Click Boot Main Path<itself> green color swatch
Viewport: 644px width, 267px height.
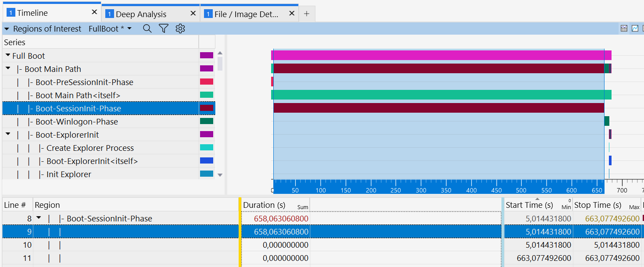(207, 95)
